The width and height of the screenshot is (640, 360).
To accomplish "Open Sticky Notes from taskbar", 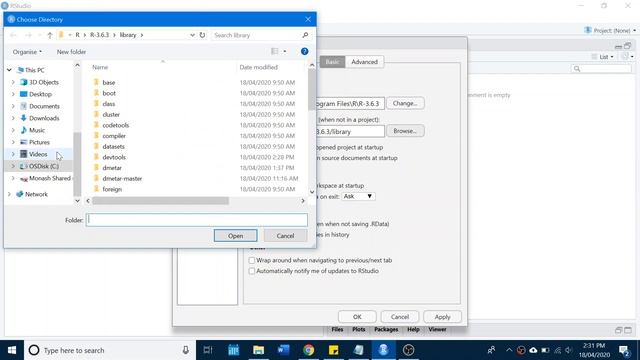I will 333,350.
